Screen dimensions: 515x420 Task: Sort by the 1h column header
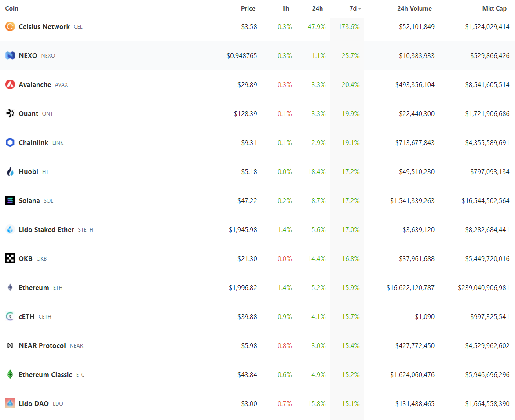pyautogui.click(x=285, y=8)
